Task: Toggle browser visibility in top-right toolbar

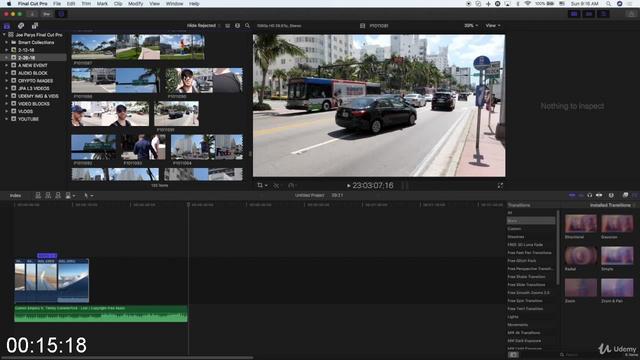Action: point(574,14)
